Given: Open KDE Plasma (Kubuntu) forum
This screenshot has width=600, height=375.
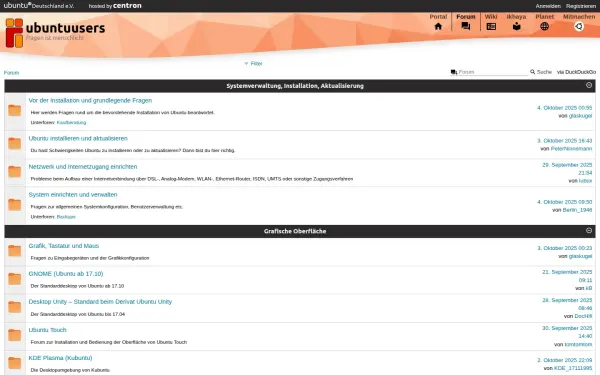Looking at the screenshot, I should [60, 358].
